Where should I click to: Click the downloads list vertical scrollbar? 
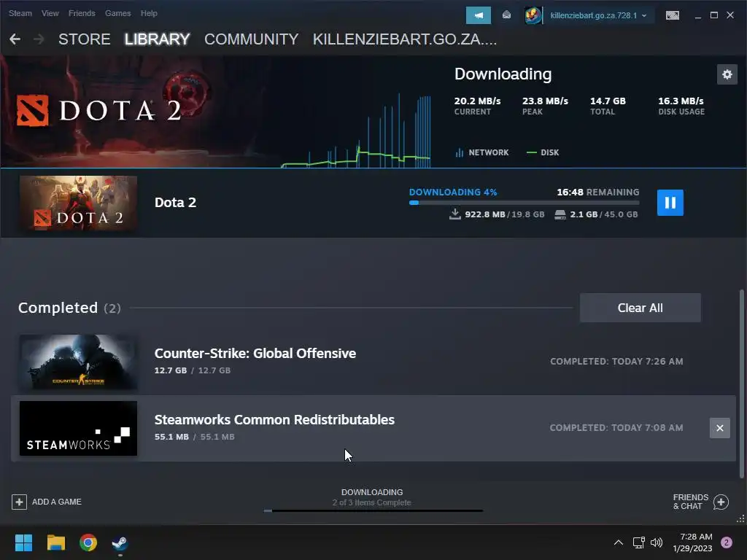click(x=741, y=384)
